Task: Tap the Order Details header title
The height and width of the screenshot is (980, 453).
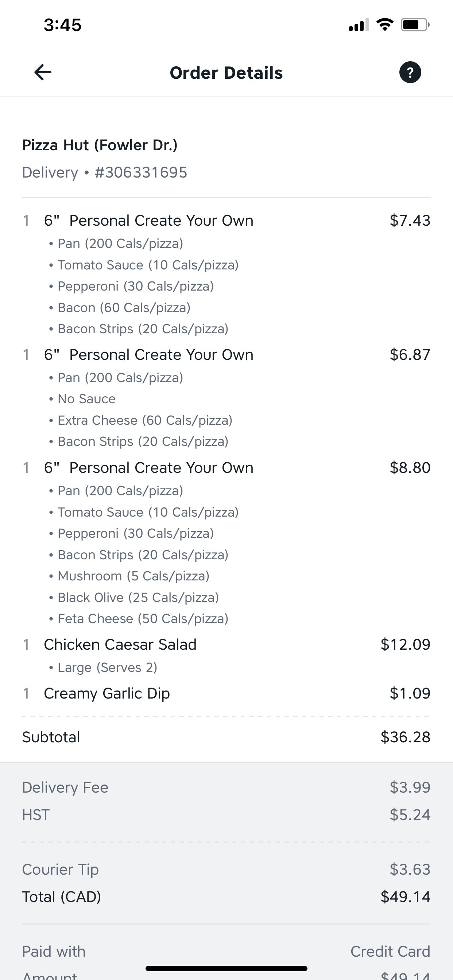Action: (226, 73)
